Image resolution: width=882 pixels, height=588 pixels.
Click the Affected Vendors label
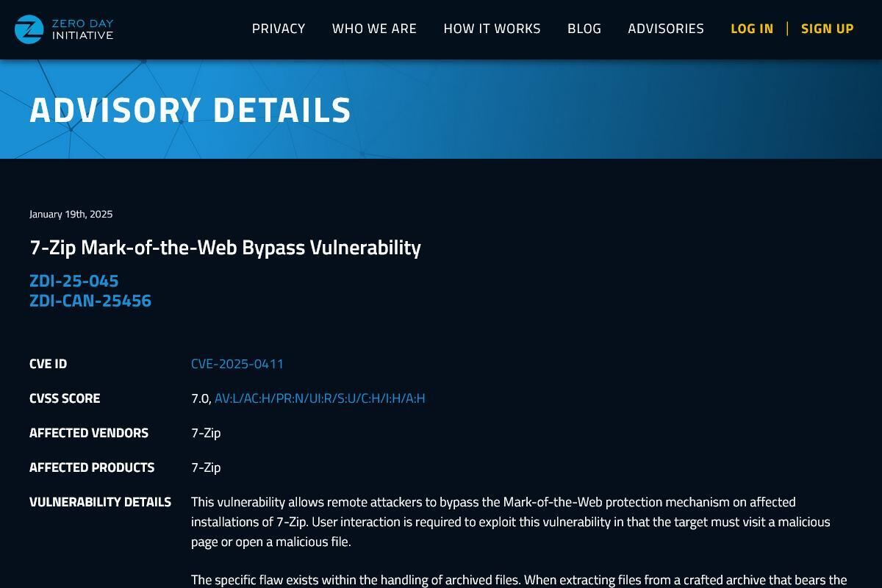point(89,433)
